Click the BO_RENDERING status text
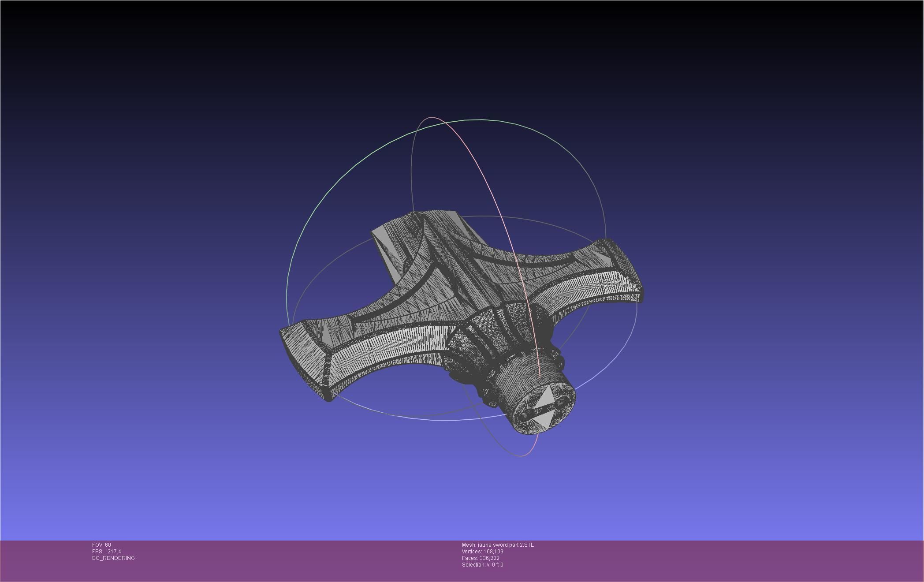924x582 pixels. (113, 558)
